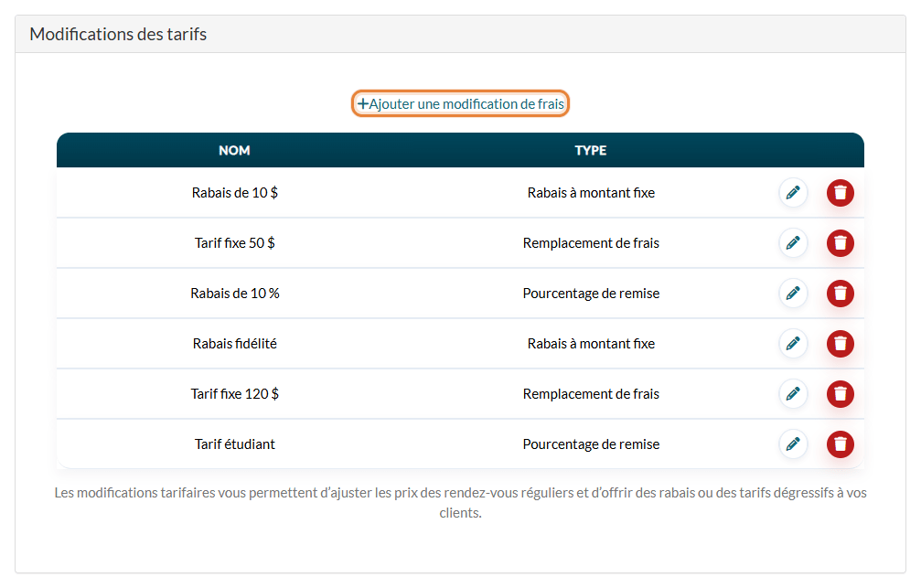The width and height of the screenshot is (921, 588).
Task: Remove the Rabais fidélité entry
Action: (841, 344)
